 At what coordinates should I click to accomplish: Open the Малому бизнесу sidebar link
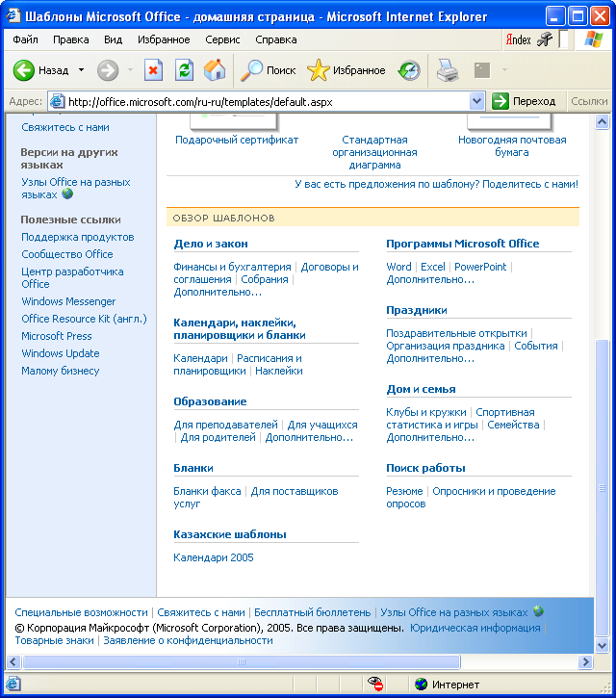click(x=61, y=371)
